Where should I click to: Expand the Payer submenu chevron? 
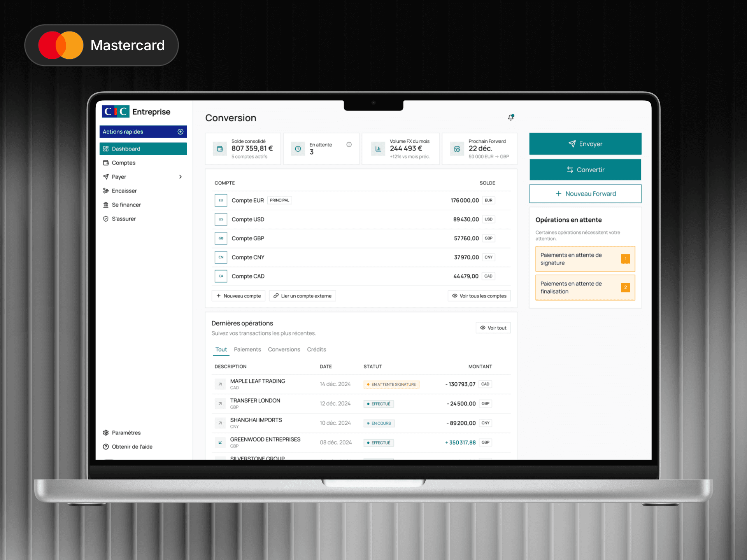181,177
